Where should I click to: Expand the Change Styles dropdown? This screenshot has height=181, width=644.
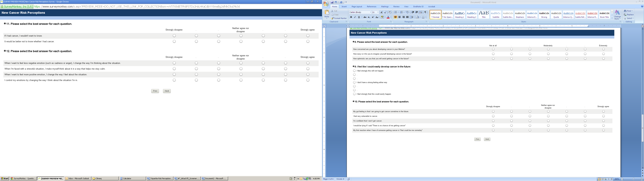point(617,15)
